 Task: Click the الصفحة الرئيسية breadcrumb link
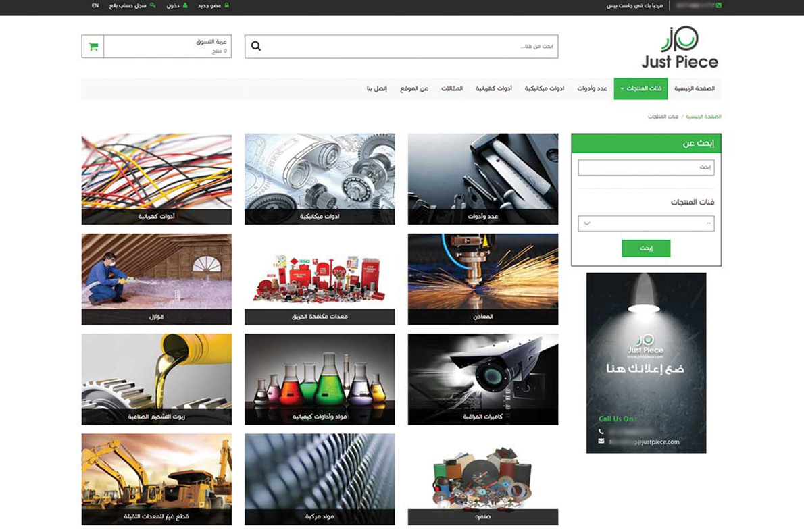tap(703, 117)
